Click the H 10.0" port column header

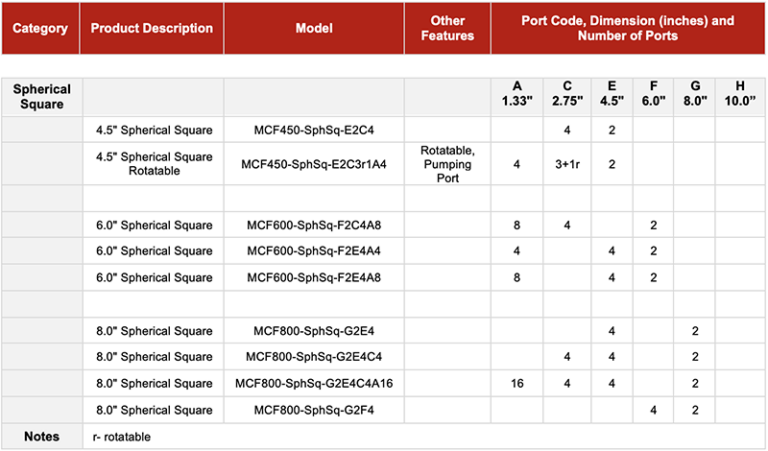tap(740, 94)
